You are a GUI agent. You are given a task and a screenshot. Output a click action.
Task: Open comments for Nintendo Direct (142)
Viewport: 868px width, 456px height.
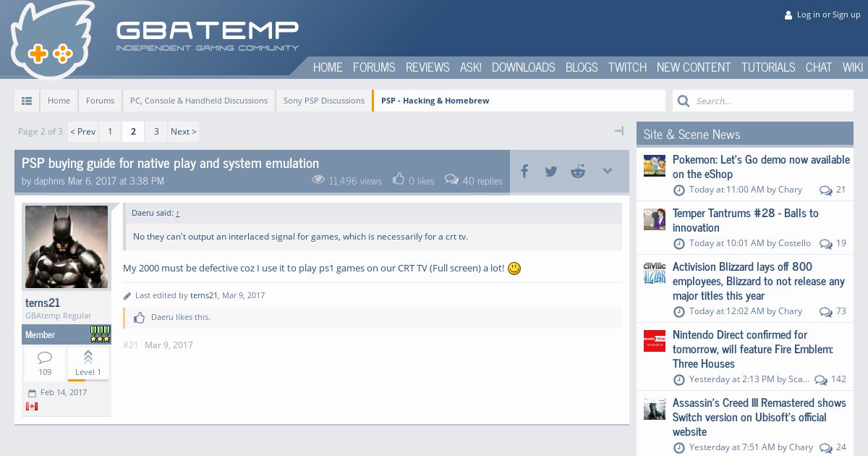(x=830, y=379)
